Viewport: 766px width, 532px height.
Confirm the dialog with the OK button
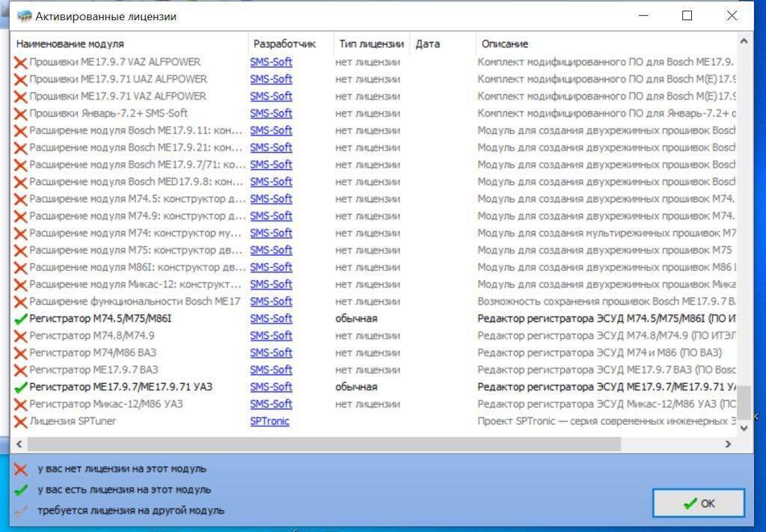click(699, 503)
